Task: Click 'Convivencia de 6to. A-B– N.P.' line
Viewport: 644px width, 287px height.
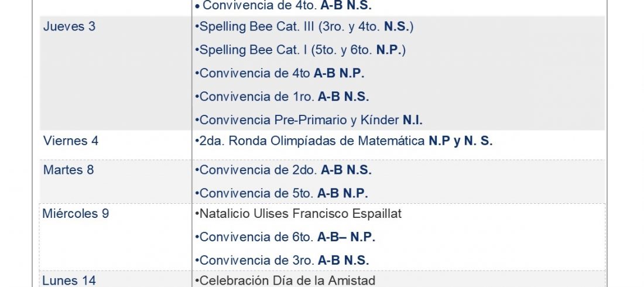Action: (285, 237)
